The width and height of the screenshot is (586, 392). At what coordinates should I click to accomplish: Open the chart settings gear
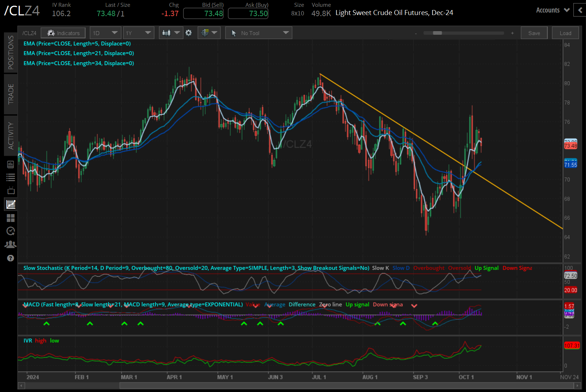point(189,33)
